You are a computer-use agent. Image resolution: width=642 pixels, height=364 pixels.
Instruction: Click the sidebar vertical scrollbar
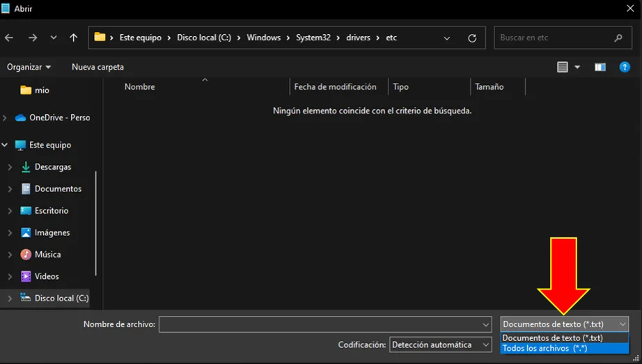(x=96, y=223)
